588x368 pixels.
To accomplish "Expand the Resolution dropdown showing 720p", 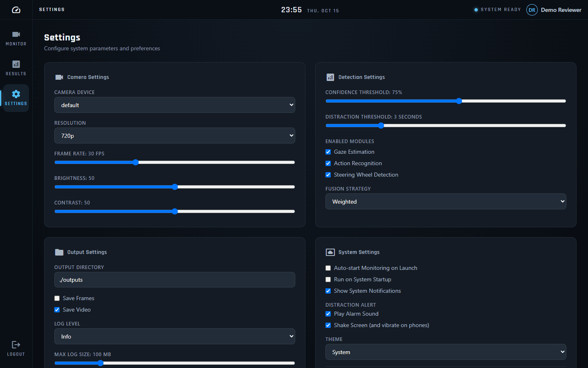I will 175,136.
